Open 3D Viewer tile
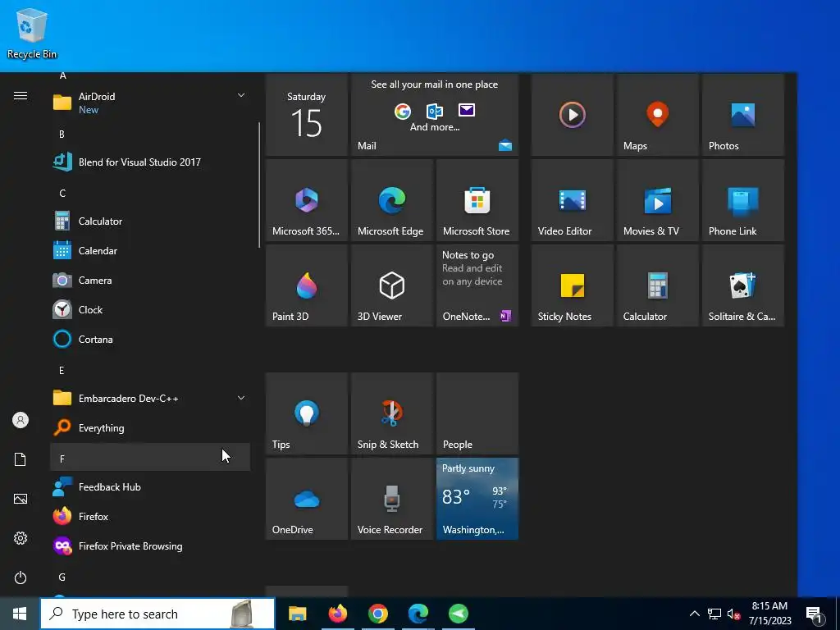Viewport: 840px width, 630px height. pos(391,285)
